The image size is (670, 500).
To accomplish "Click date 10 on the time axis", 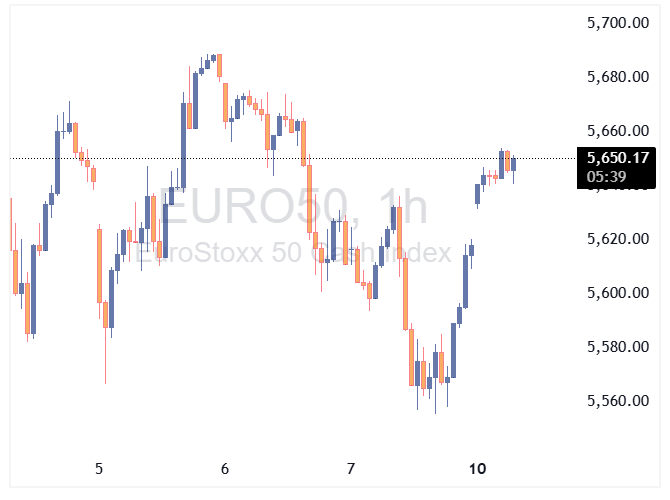I will coord(477,468).
